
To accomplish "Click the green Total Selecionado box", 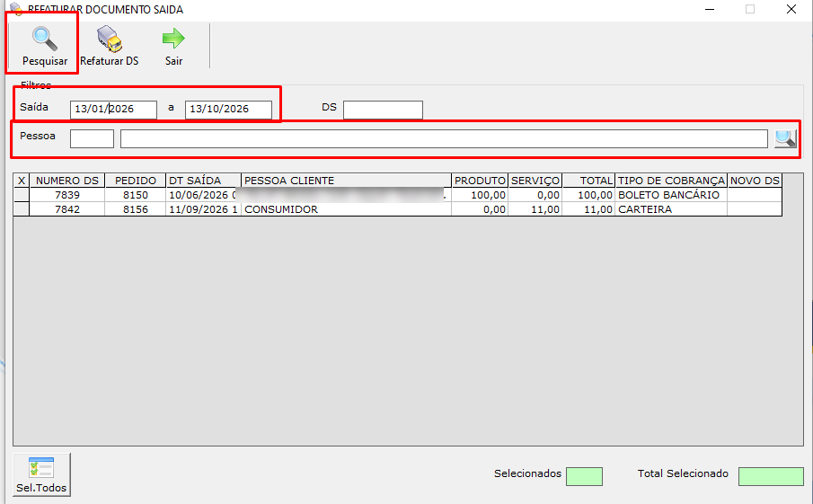I will (771, 476).
